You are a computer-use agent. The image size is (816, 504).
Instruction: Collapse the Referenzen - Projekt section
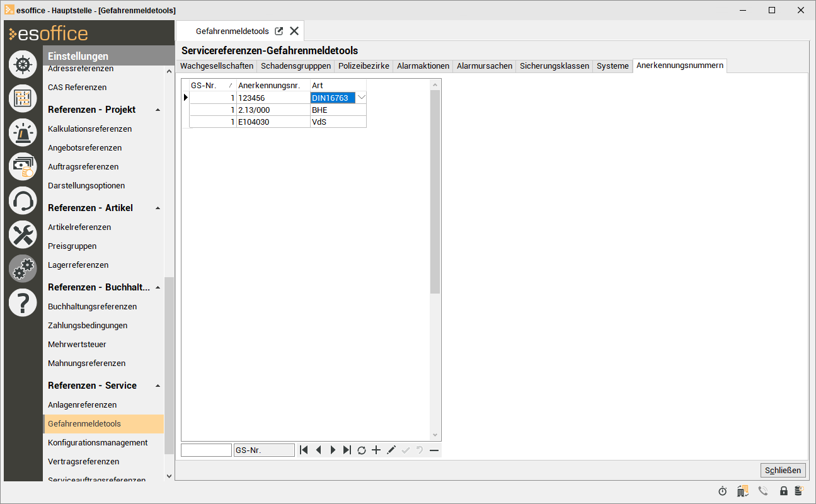(x=158, y=110)
